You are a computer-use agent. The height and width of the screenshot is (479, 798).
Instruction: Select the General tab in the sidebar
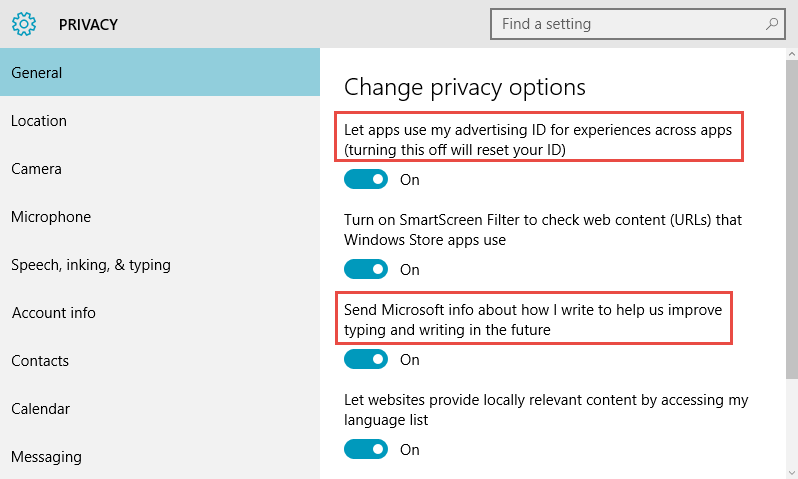(x=160, y=72)
